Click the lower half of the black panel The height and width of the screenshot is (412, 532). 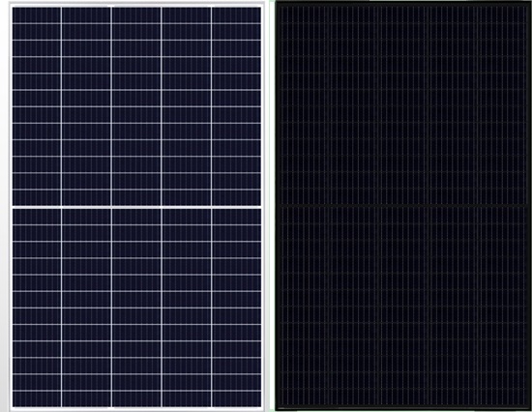(x=403, y=307)
